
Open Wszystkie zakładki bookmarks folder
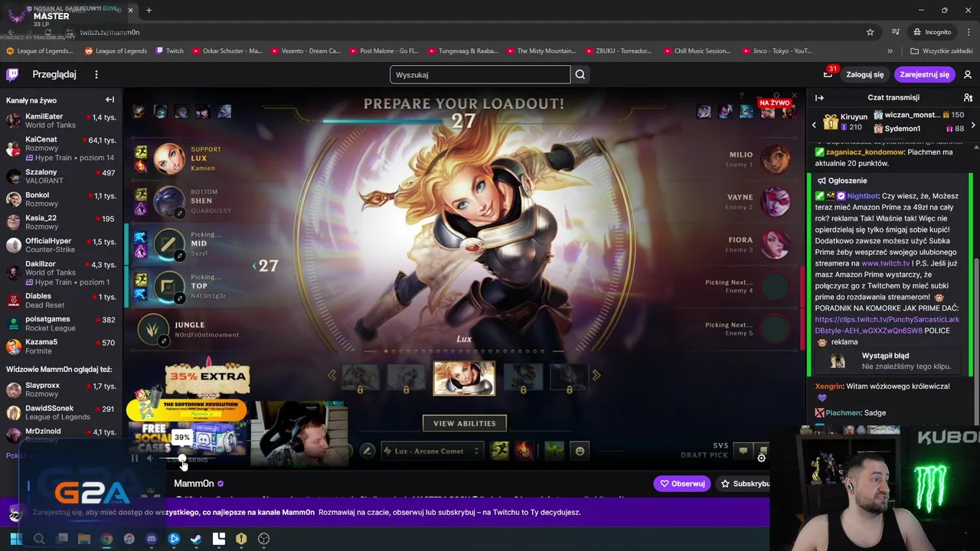(x=941, y=51)
